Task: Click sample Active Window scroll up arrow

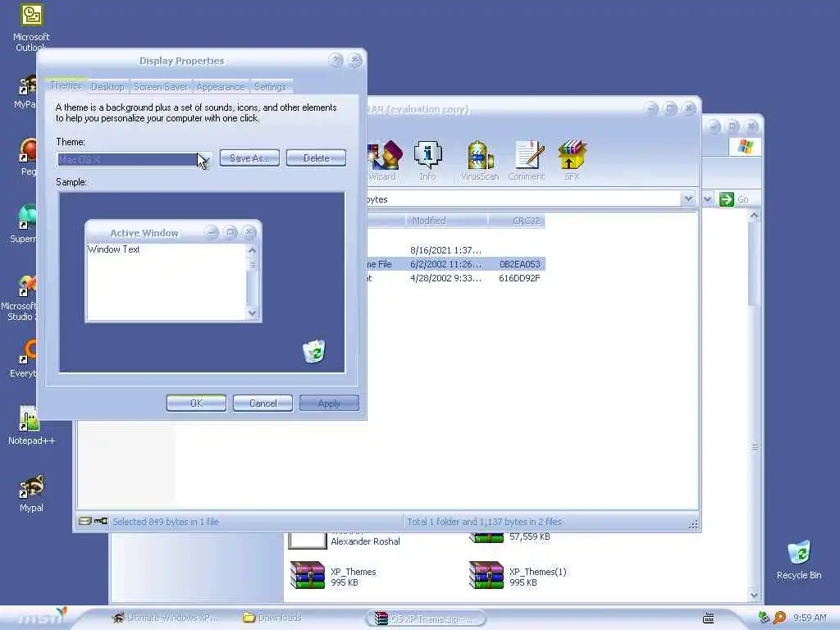Action: pos(253,250)
